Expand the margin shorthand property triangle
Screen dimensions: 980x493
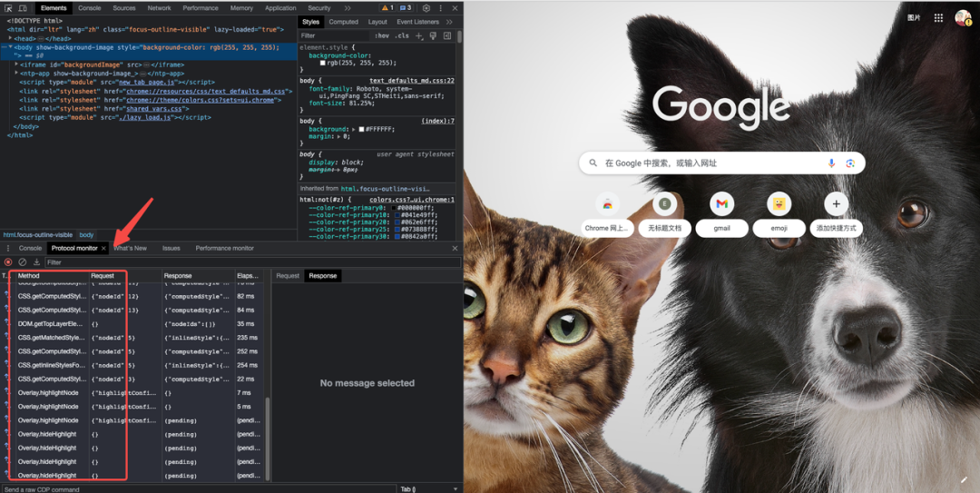337,136
